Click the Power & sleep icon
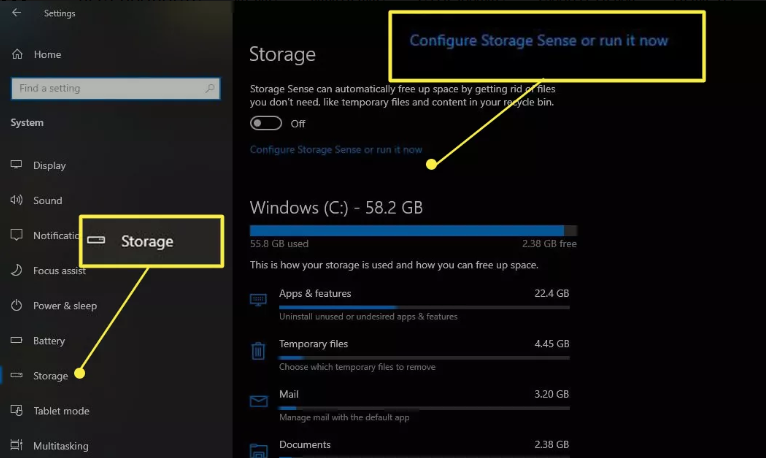766x458 pixels. point(17,305)
